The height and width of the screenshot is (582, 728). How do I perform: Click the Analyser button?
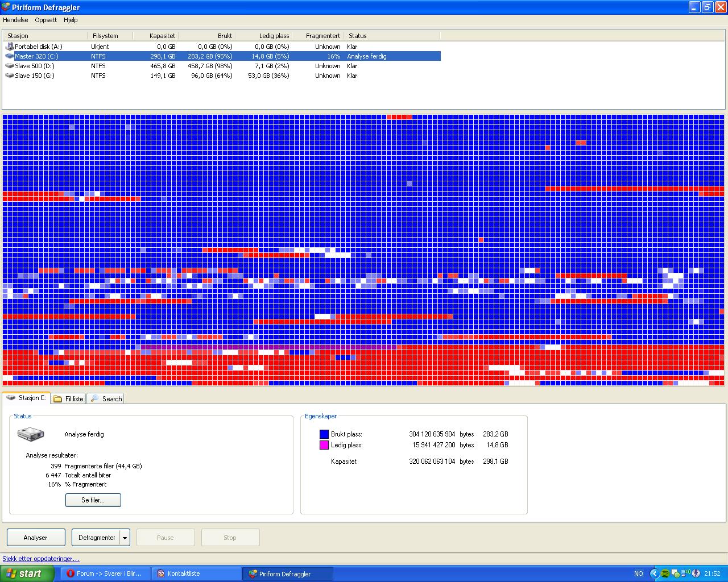(x=35, y=538)
